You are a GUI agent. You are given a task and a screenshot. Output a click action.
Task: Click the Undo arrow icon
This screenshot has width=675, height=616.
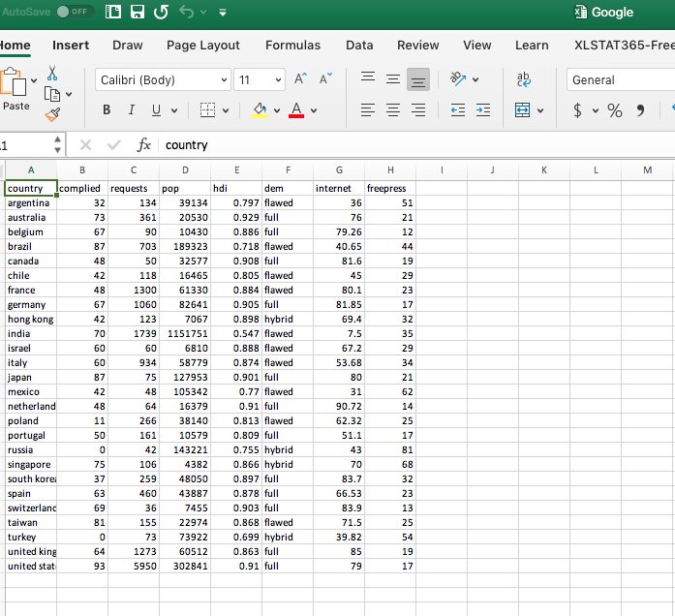(186, 12)
